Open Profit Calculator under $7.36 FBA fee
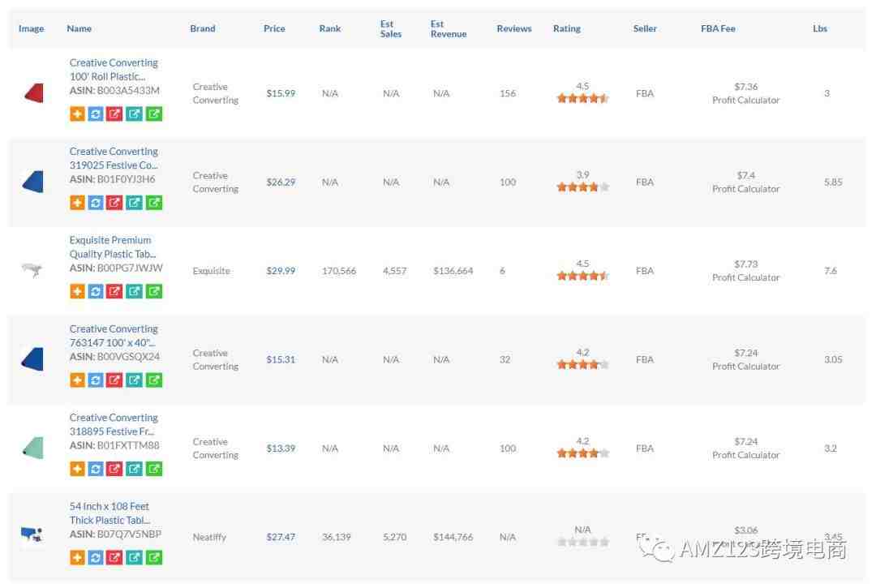The width and height of the screenshot is (876, 588). point(745,101)
